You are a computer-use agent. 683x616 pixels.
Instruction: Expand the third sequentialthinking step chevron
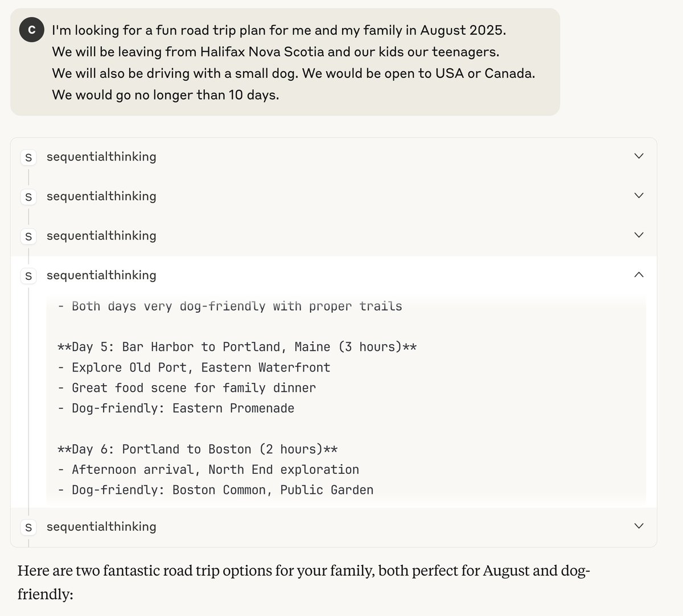pyautogui.click(x=639, y=235)
